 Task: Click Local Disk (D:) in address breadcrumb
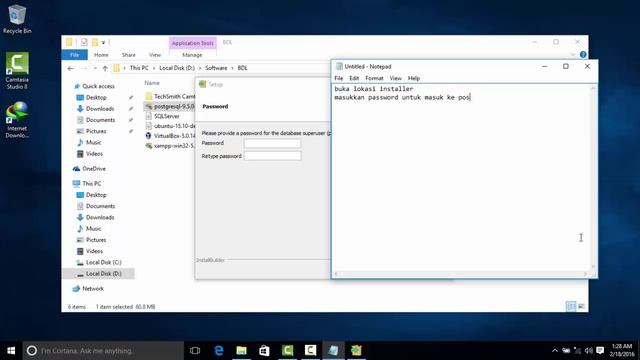coord(177,68)
